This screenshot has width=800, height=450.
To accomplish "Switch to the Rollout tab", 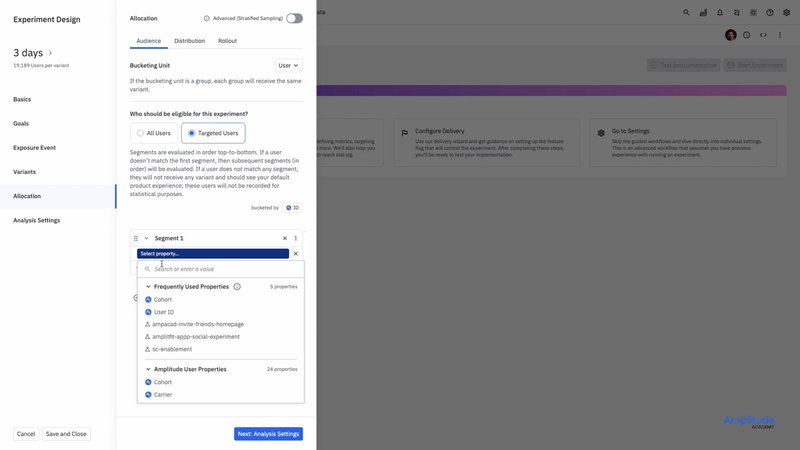I will click(x=227, y=41).
